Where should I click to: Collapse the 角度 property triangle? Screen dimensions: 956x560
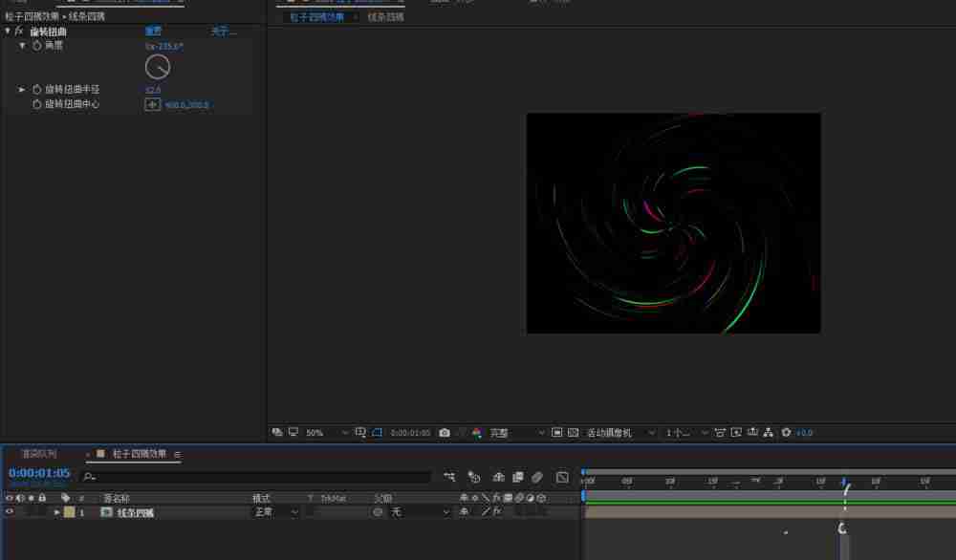(23, 45)
